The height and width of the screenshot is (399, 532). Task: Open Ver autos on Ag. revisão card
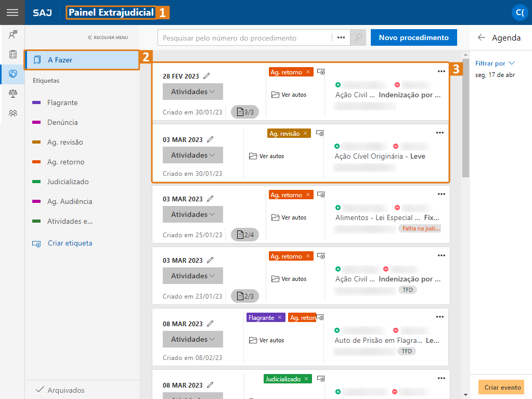tap(267, 156)
